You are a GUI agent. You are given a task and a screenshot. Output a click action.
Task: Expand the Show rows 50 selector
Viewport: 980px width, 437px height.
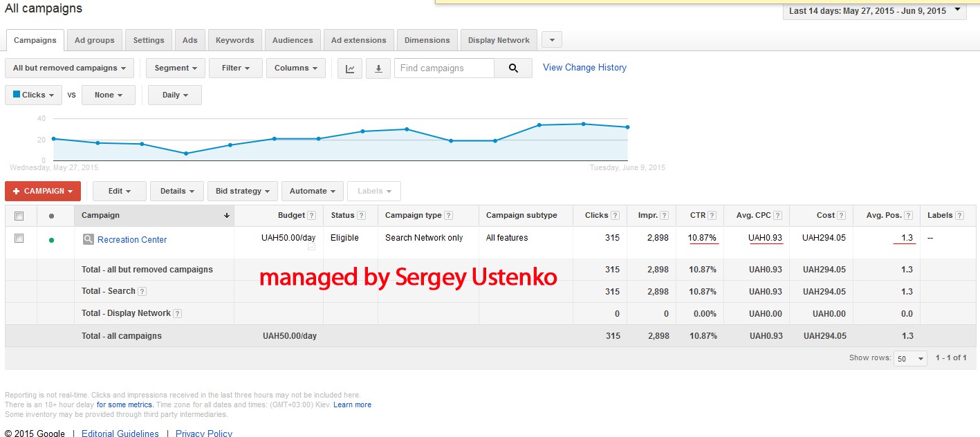pyautogui.click(x=910, y=359)
